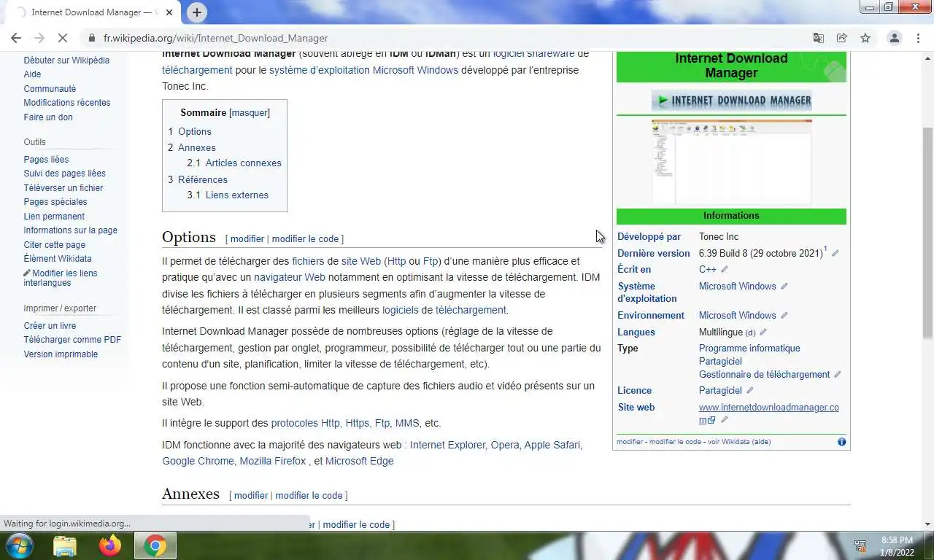The height and width of the screenshot is (560, 934).
Task: Bookmark this page with the star icon
Action: [865, 38]
